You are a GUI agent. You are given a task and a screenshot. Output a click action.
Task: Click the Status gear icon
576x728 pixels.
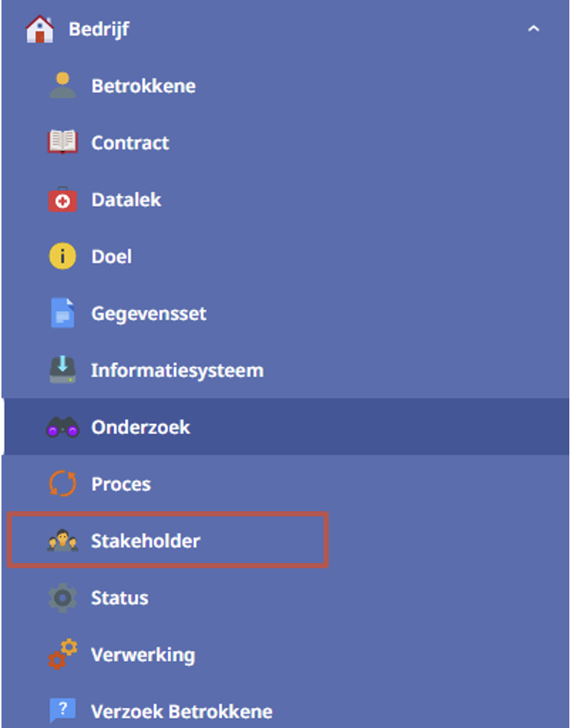(x=63, y=598)
